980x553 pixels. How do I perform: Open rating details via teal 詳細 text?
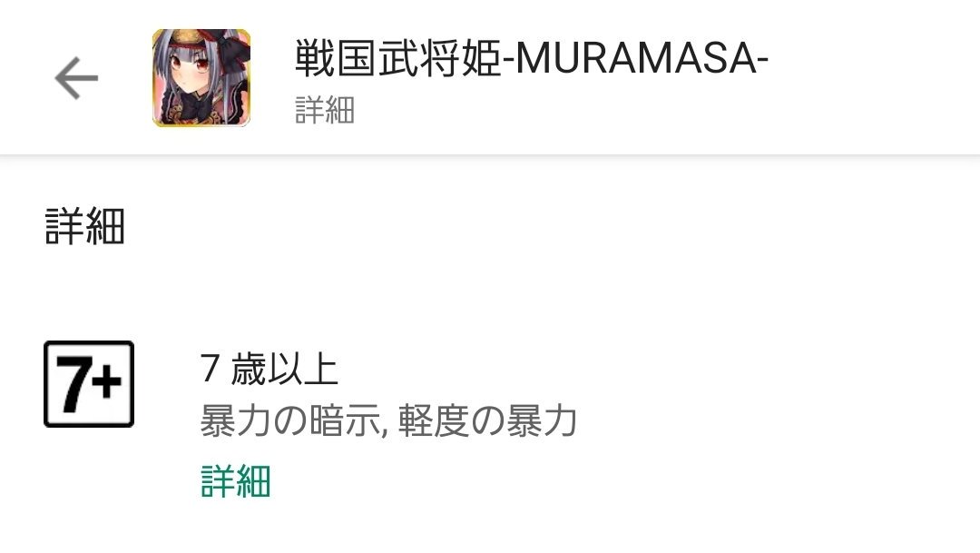[236, 481]
